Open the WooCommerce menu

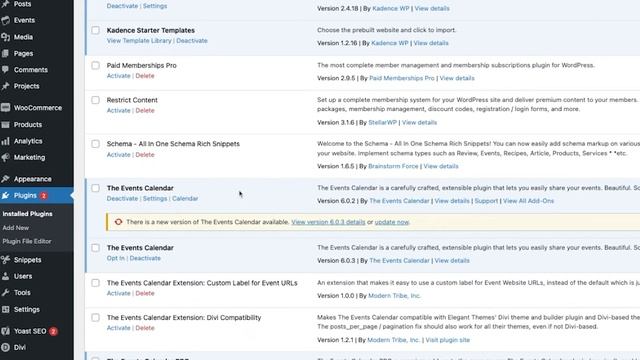tap(38, 108)
